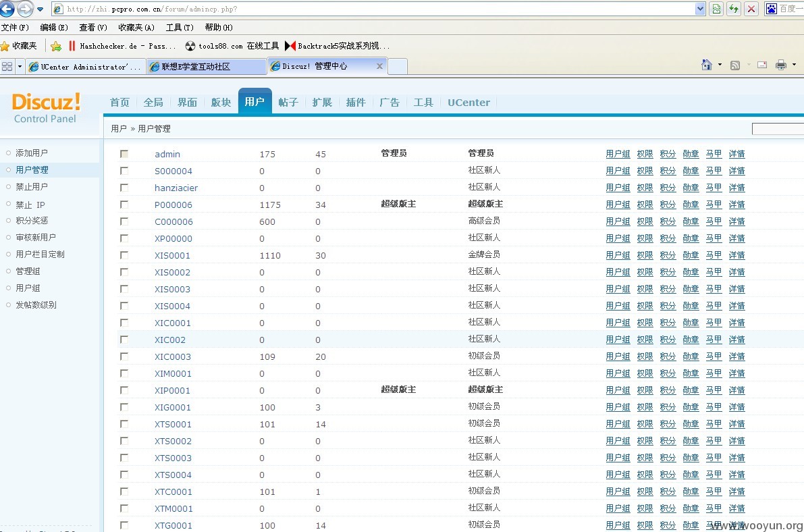Expand the address bar URL dropdown

pyautogui.click(x=700, y=9)
